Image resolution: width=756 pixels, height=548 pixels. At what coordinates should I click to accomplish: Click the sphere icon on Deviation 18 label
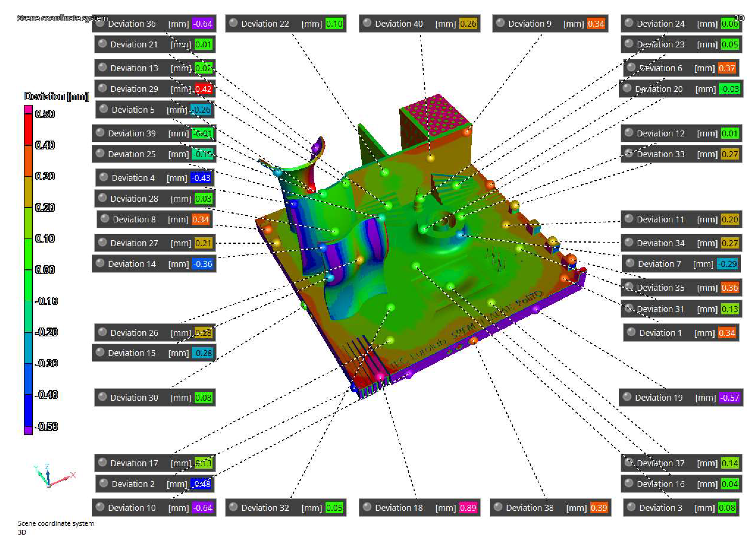coord(367,507)
